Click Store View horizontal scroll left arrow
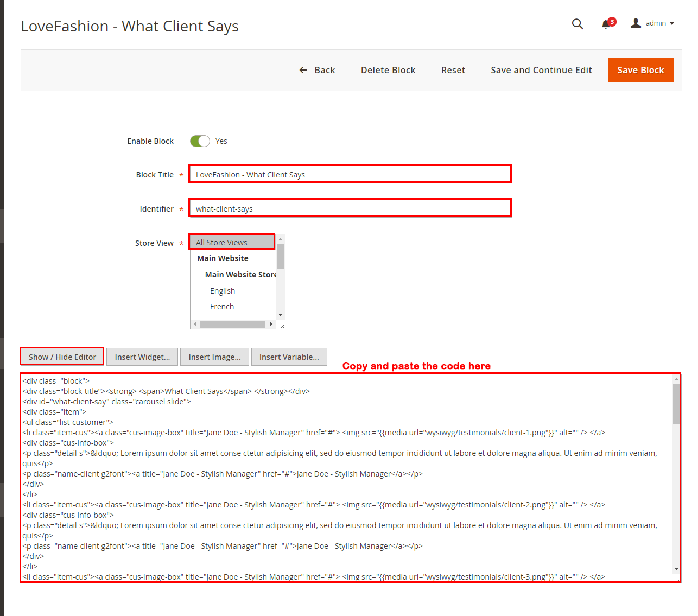698x616 pixels. [x=195, y=324]
